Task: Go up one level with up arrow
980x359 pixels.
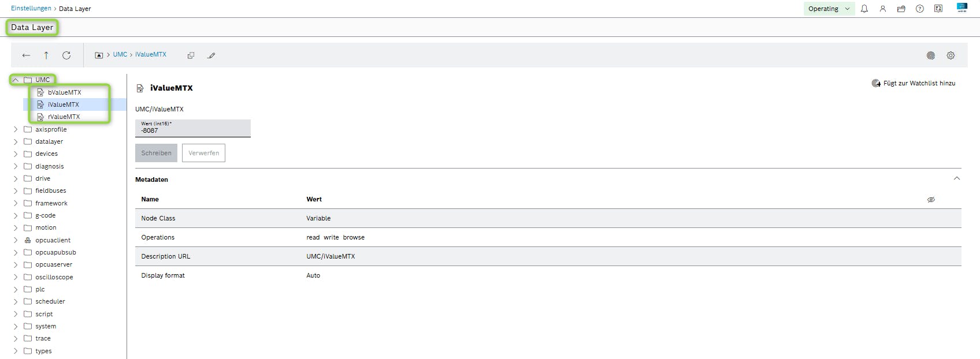Action: [46, 55]
